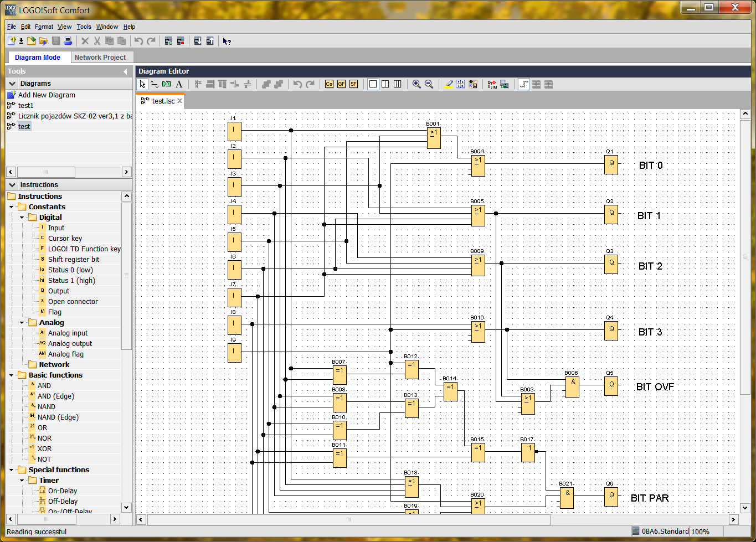Show special functions via SF icon

coord(353,84)
